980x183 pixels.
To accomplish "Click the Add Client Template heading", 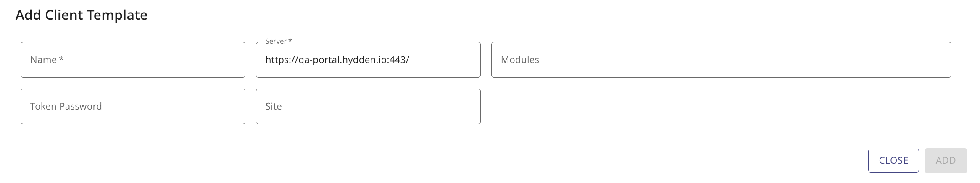I will [82, 15].
